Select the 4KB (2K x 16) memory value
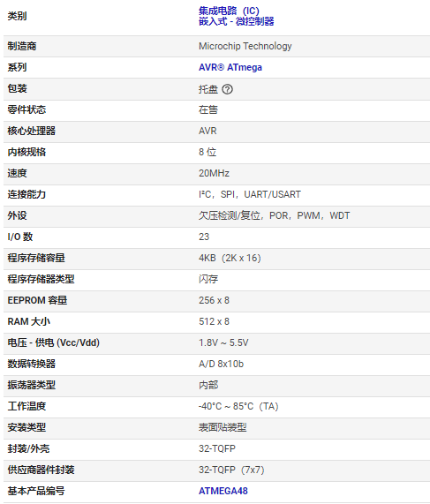430x504 pixels. (230, 258)
